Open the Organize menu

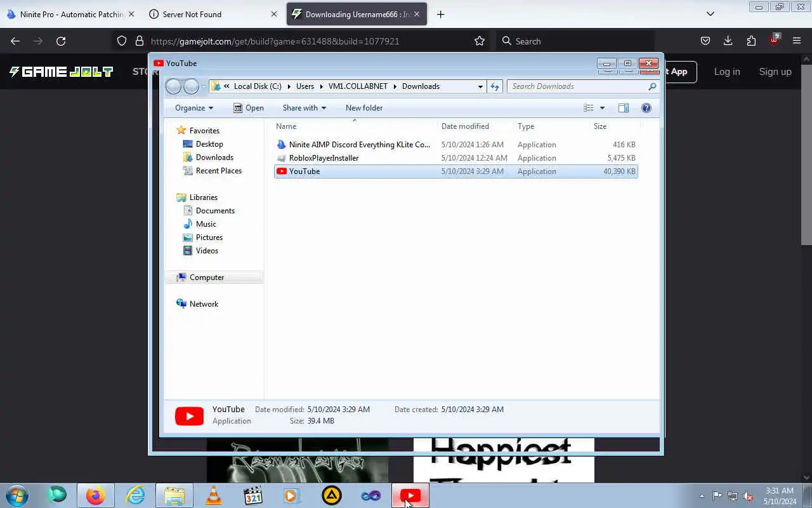(x=194, y=108)
